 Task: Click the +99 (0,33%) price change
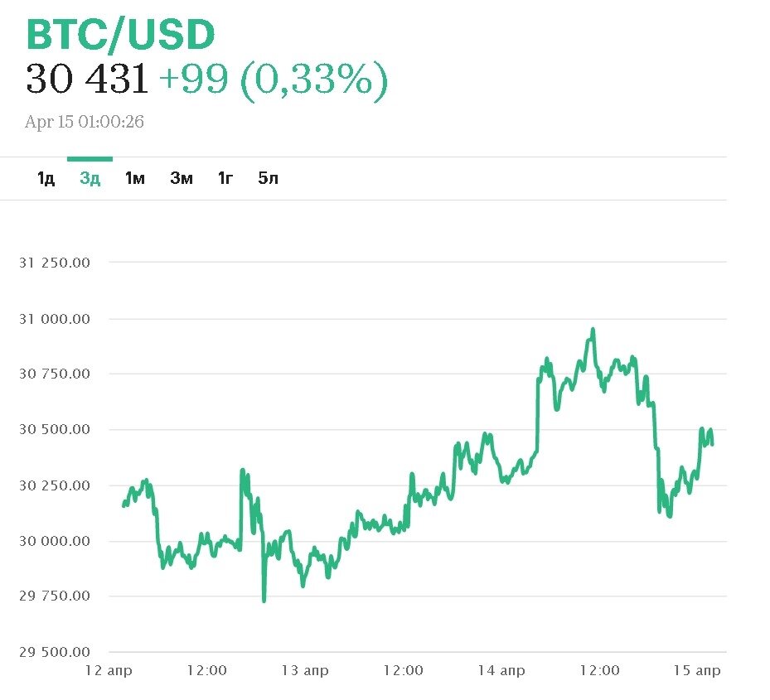[x=273, y=80]
